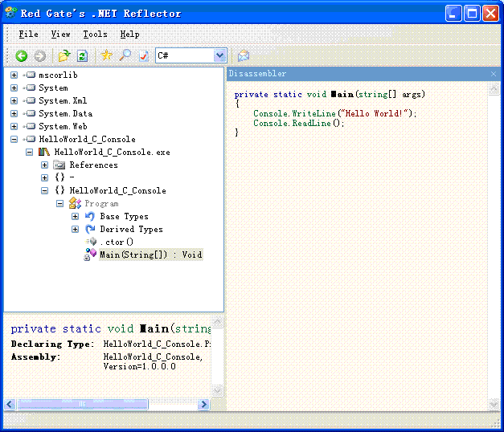Open the File menu
504x432 pixels.
coord(28,34)
